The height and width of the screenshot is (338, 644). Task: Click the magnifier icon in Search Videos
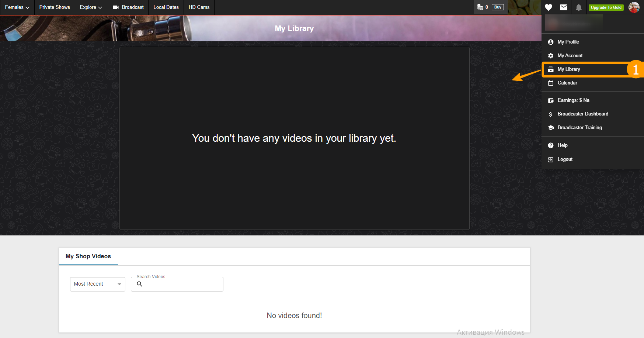140,284
